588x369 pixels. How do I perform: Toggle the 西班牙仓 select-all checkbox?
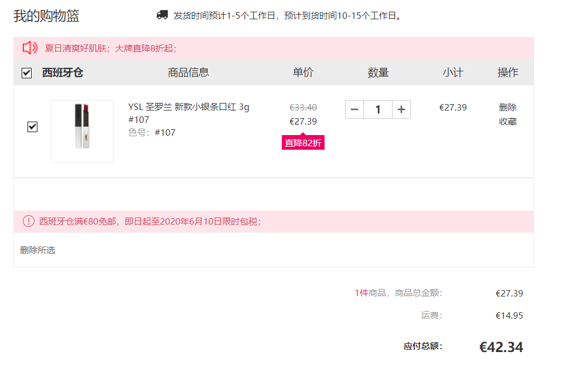click(27, 73)
